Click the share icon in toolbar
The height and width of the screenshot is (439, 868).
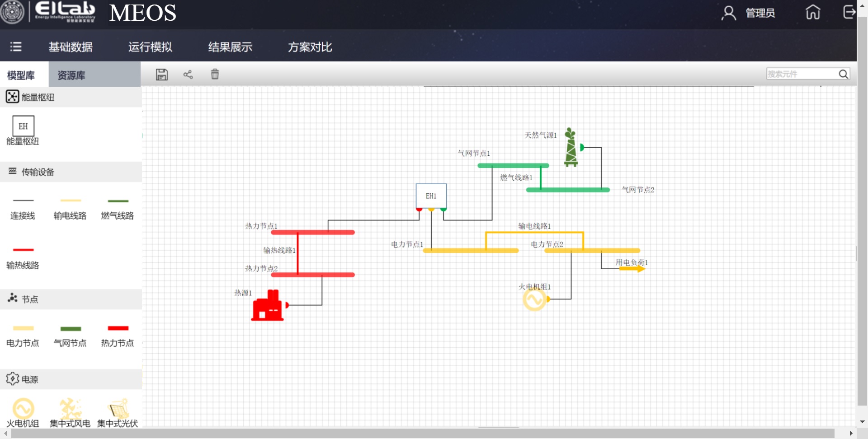[x=188, y=75]
